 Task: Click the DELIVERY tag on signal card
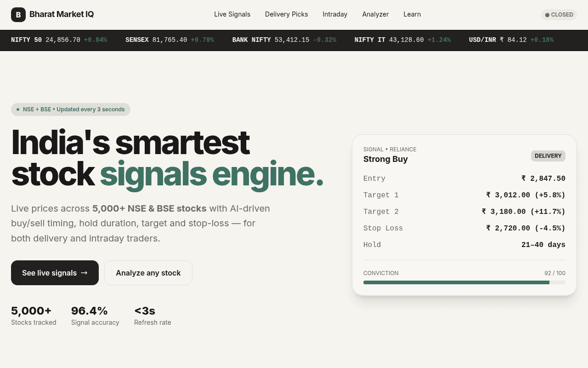click(548, 156)
